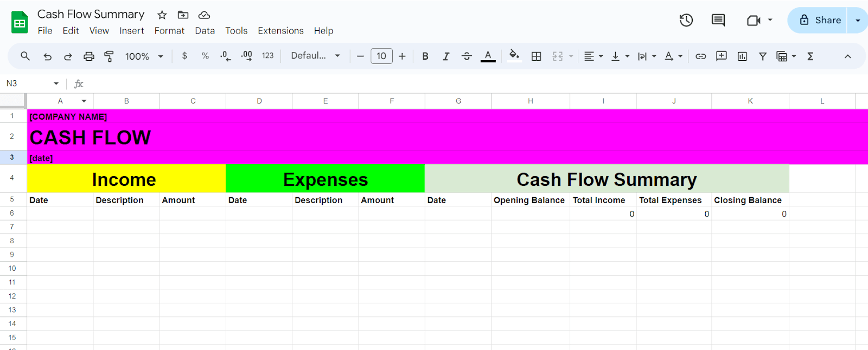The height and width of the screenshot is (350, 868).
Task: Click the Insert link icon
Action: 700,56
